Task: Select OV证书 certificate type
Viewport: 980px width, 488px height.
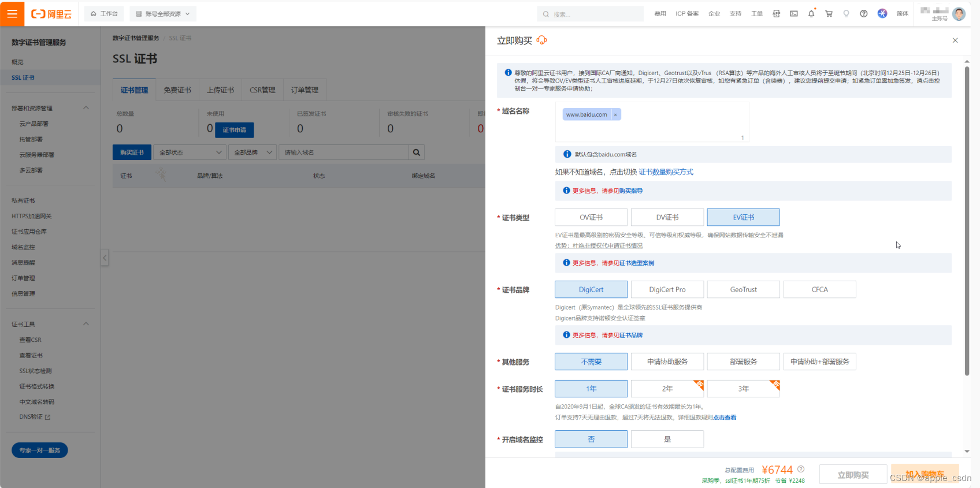Action: click(x=591, y=217)
